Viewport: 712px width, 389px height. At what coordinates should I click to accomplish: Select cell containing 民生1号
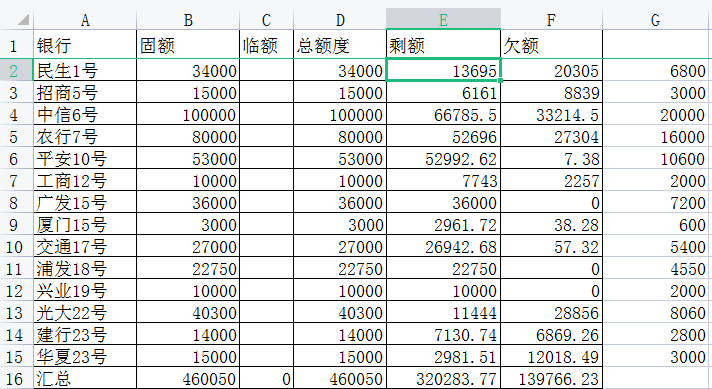point(85,70)
